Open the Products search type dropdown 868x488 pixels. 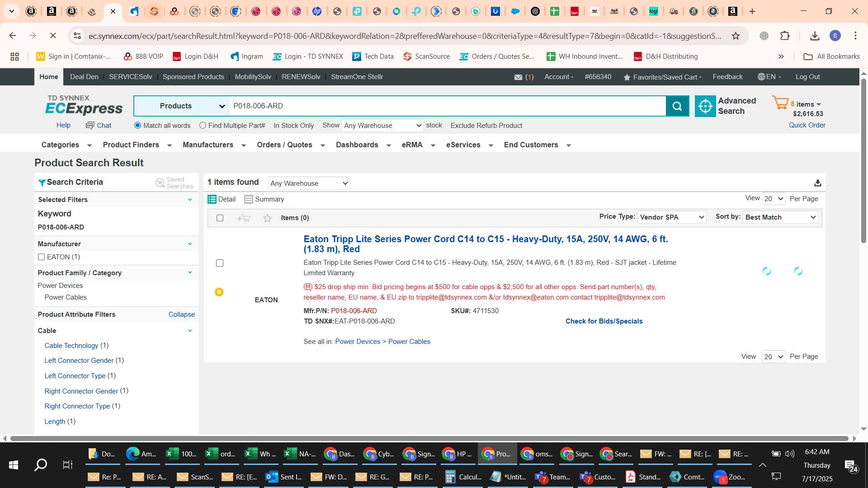pos(182,106)
